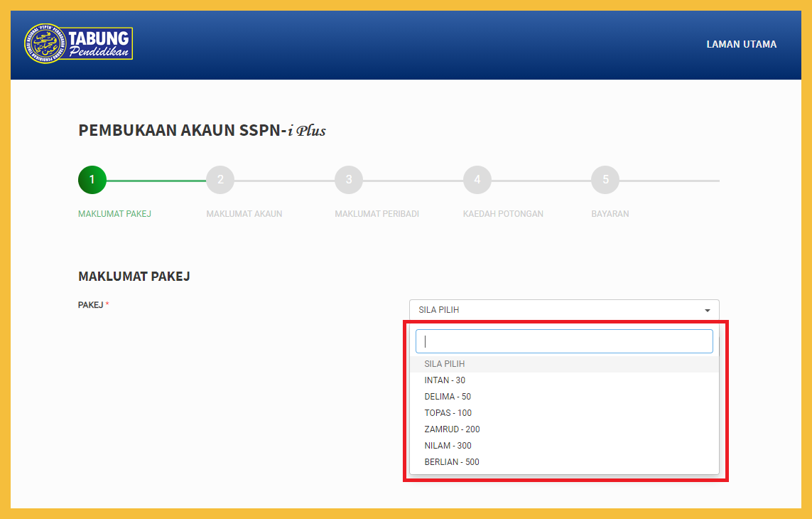Select the Maklumat Peribadi step label
The height and width of the screenshot is (519, 812).
point(377,214)
